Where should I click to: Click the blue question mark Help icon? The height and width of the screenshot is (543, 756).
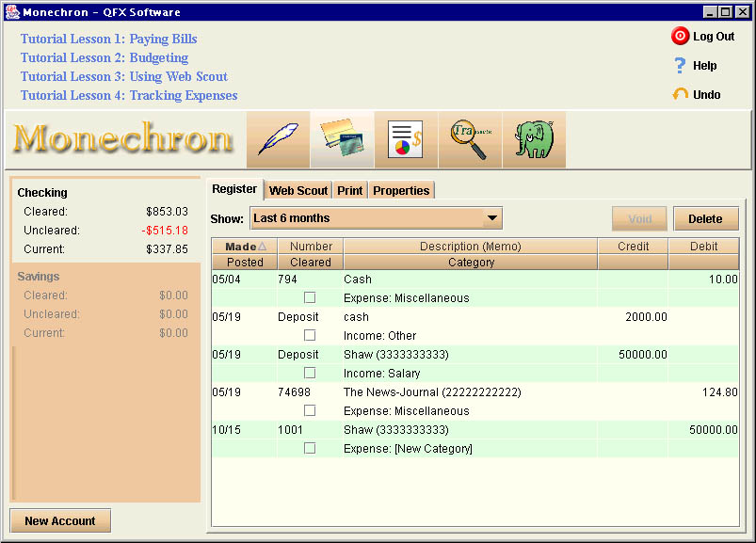tap(680, 66)
